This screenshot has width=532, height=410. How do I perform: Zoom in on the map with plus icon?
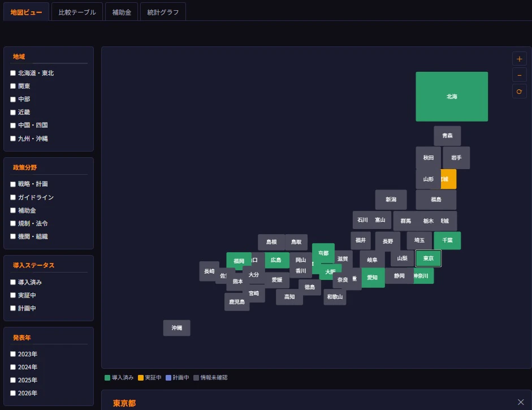pos(519,59)
